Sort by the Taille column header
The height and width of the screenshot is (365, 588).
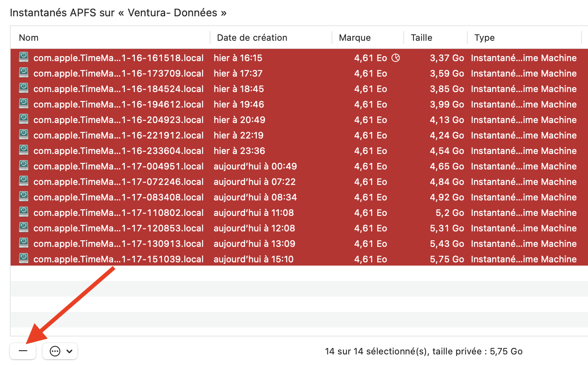(421, 37)
